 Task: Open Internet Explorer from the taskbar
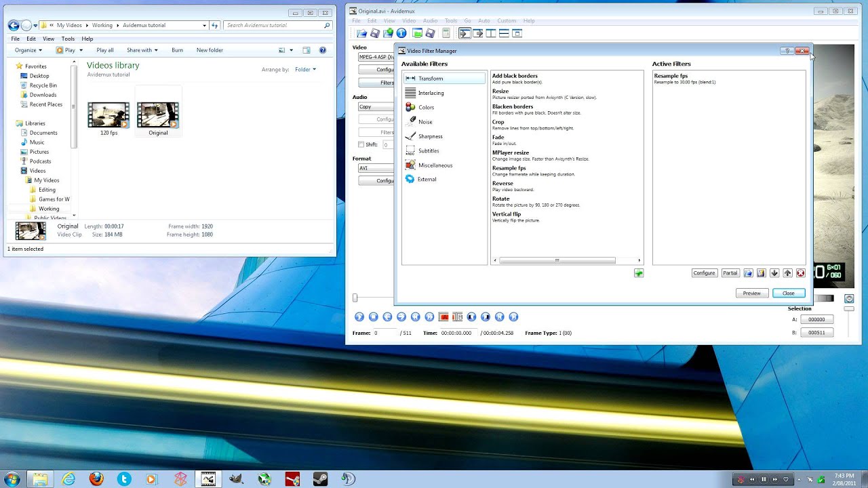68,479
